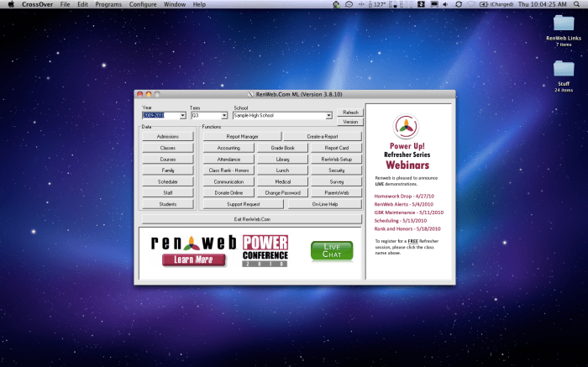This screenshot has height=367, width=588.
Task: Open the Staff data screen
Action: (168, 192)
